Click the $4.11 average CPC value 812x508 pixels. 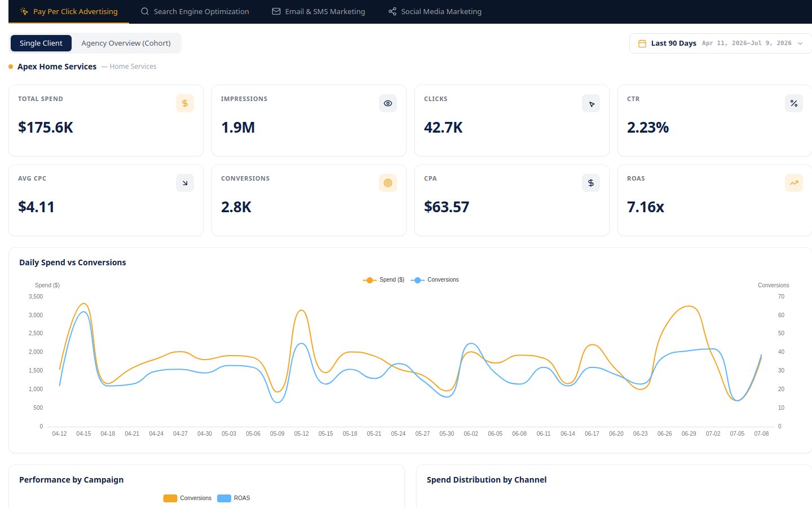tap(36, 207)
